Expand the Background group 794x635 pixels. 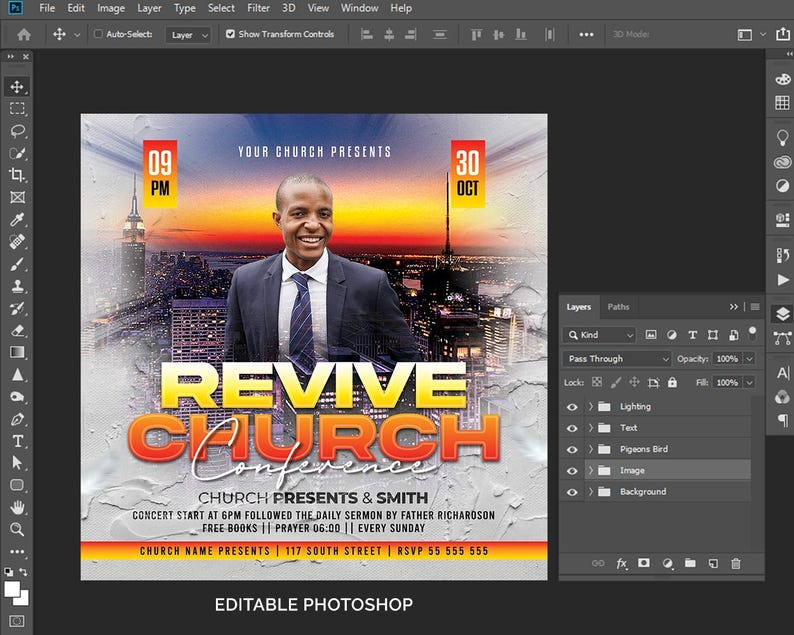pos(590,491)
